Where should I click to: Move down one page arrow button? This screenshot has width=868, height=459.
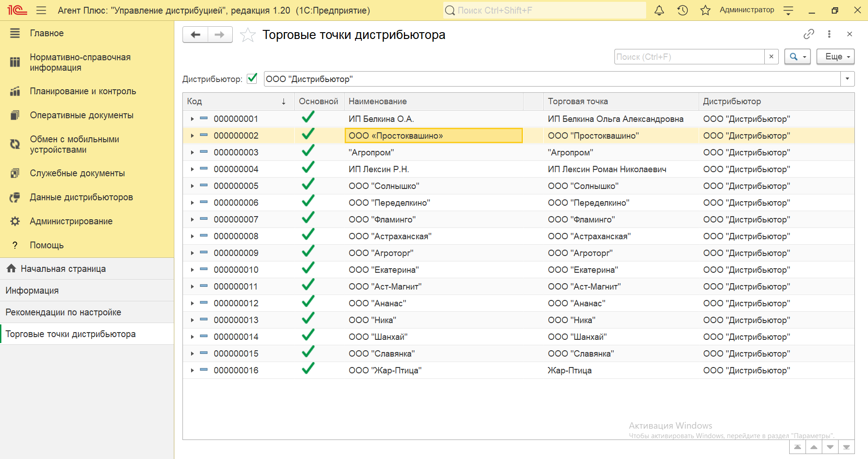tap(830, 447)
